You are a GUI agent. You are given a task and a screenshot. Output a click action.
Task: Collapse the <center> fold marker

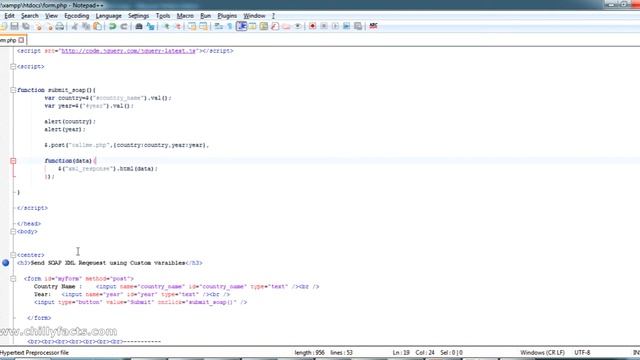click(x=13, y=255)
